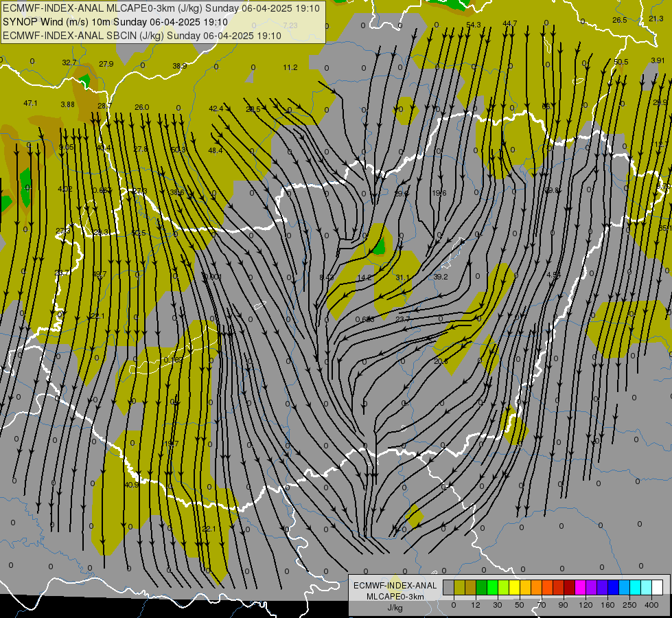Click the J/kg unit label in legend
Screen dimensions: 672x618
tap(395, 608)
